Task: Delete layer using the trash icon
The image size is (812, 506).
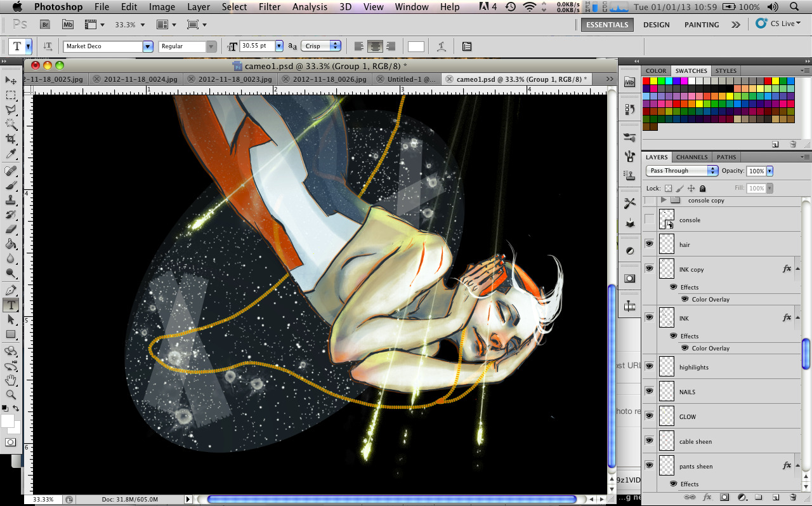Action: click(x=793, y=497)
